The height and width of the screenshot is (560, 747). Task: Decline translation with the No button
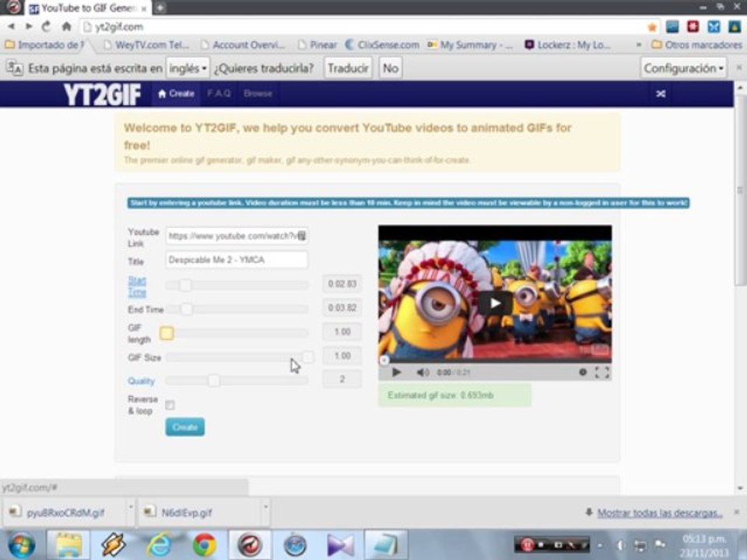(x=390, y=68)
